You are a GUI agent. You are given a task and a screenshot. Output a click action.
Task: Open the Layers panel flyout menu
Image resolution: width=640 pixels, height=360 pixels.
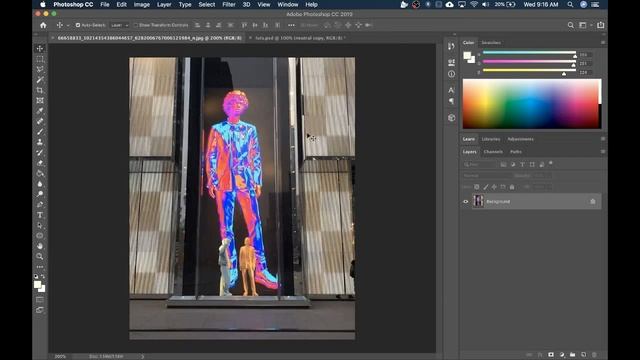pyautogui.click(x=603, y=152)
